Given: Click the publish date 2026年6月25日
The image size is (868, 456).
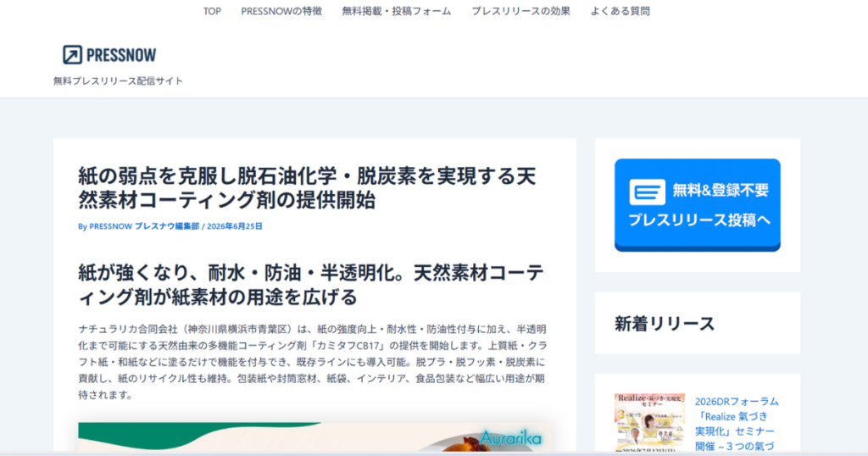Looking at the screenshot, I should coord(235,226).
